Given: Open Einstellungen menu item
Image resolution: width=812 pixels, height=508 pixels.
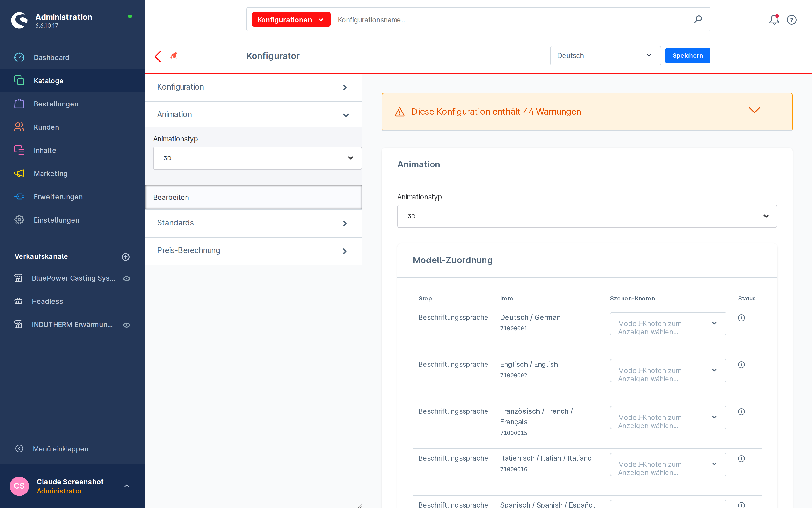Looking at the screenshot, I should pyautogui.click(x=72, y=220).
